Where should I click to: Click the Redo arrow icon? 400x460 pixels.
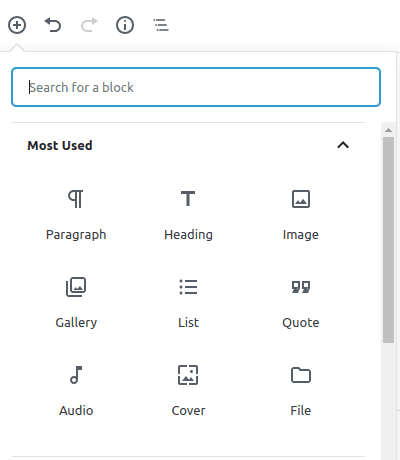pos(89,25)
